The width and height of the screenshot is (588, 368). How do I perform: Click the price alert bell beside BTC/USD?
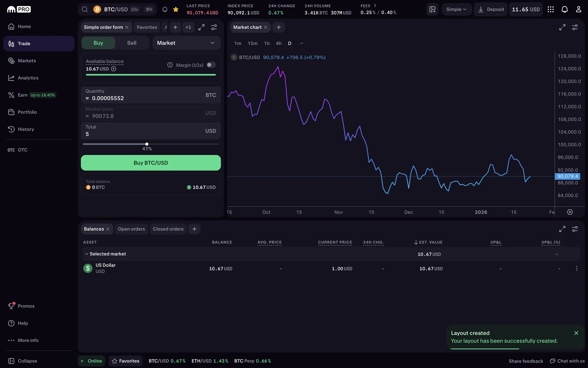point(165,10)
